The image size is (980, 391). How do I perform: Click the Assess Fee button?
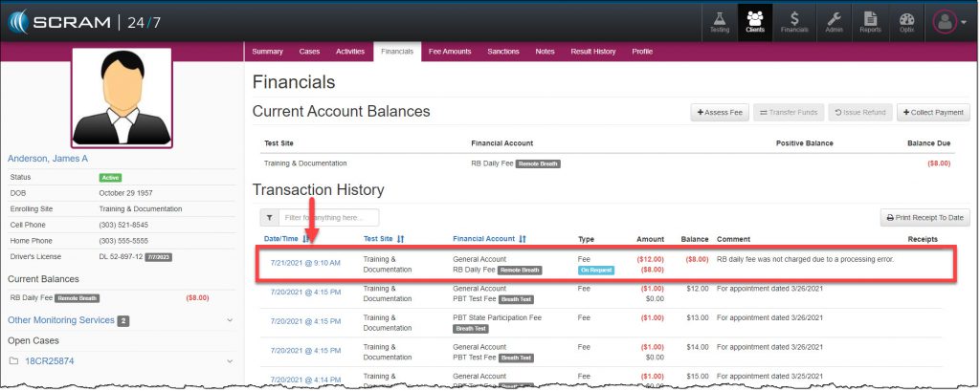[x=720, y=113]
